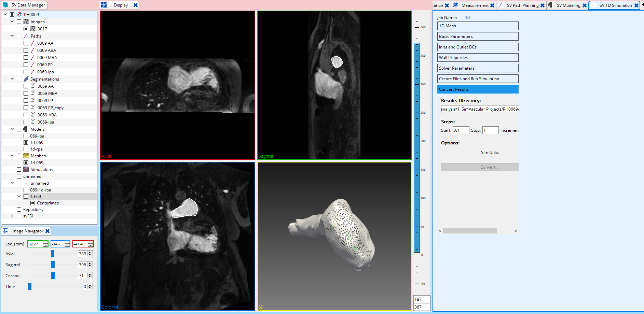The width and height of the screenshot is (644, 314).
Task: Click the SV Path Planning tab icon
Action: pos(501,5)
